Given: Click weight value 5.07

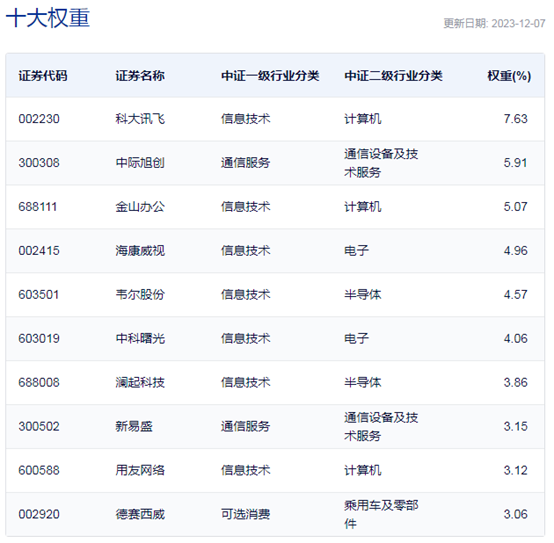Looking at the screenshot, I should pyautogui.click(x=515, y=207).
